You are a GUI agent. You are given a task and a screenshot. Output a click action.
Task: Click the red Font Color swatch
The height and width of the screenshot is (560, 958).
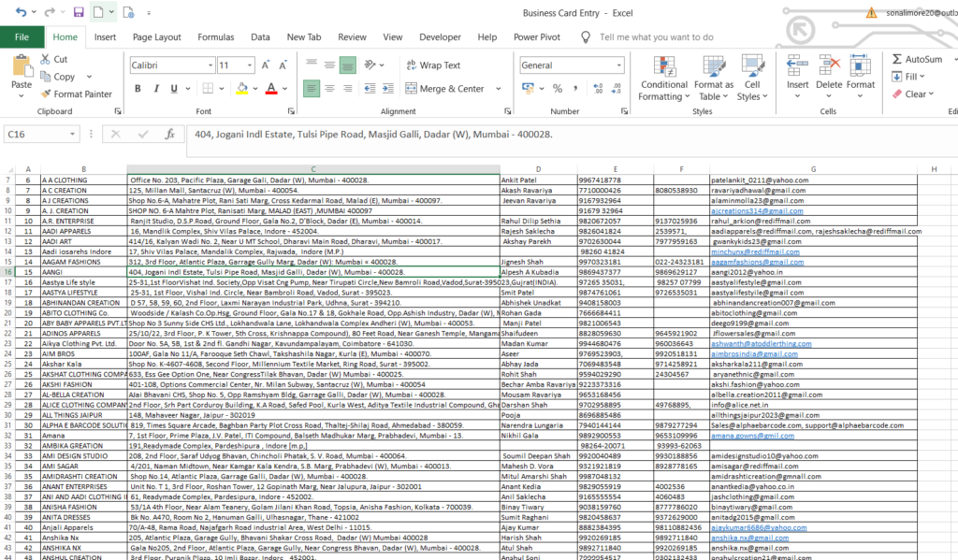coord(270,89)
